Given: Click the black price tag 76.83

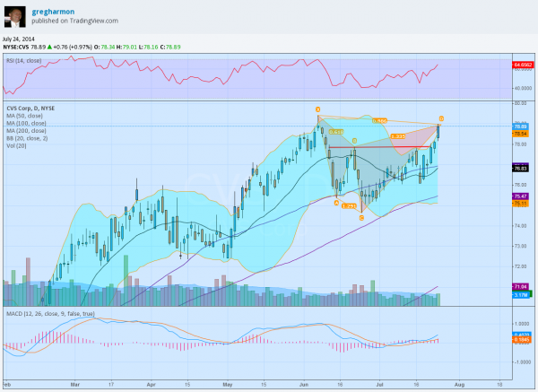Looking at the screenshot, I should pos(521,169).
